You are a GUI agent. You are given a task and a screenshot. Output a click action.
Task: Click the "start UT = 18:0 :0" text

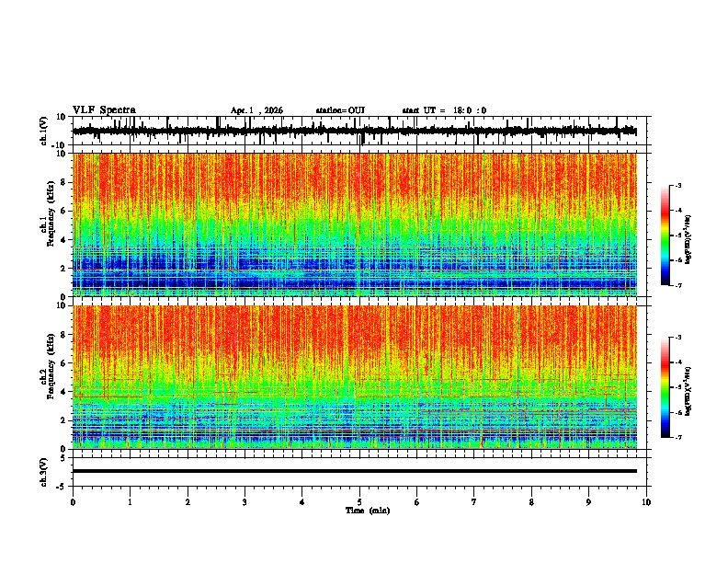click(444, 110)
